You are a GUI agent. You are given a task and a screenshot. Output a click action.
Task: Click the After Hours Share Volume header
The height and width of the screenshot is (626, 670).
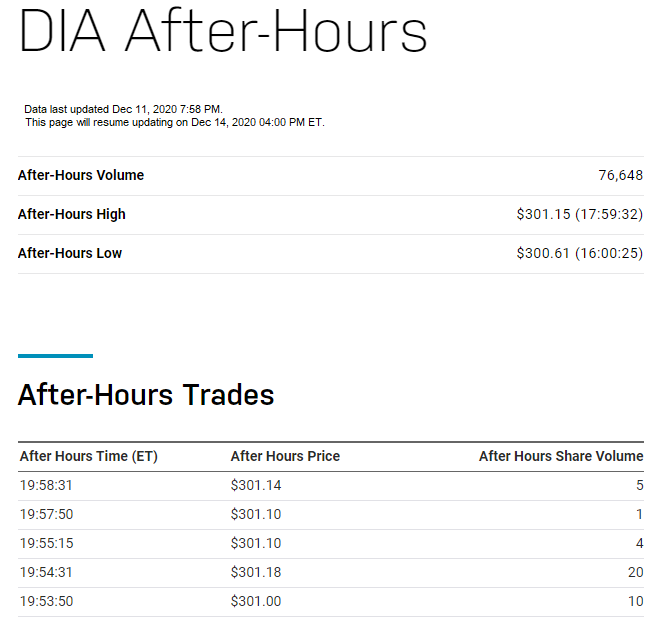(561, 456)
